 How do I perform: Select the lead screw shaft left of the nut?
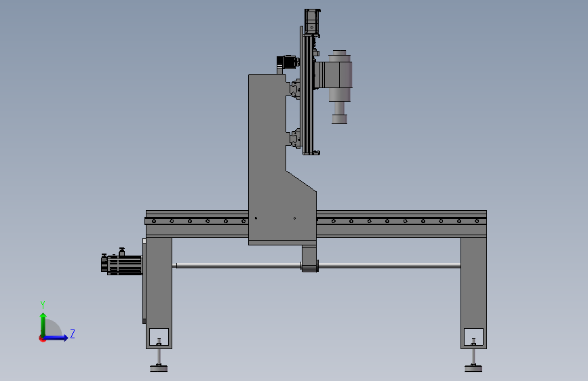point(238,266)
